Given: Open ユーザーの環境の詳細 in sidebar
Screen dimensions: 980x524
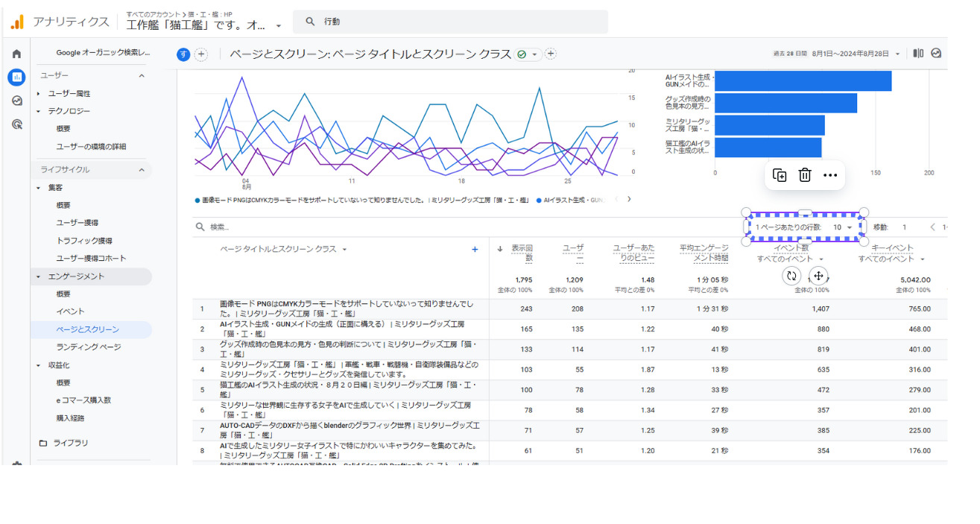Looking at the screenshot, I should coord(91,147).
